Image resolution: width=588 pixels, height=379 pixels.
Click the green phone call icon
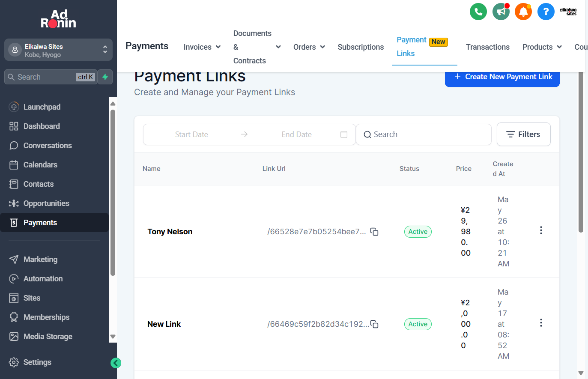click(478, 12)
